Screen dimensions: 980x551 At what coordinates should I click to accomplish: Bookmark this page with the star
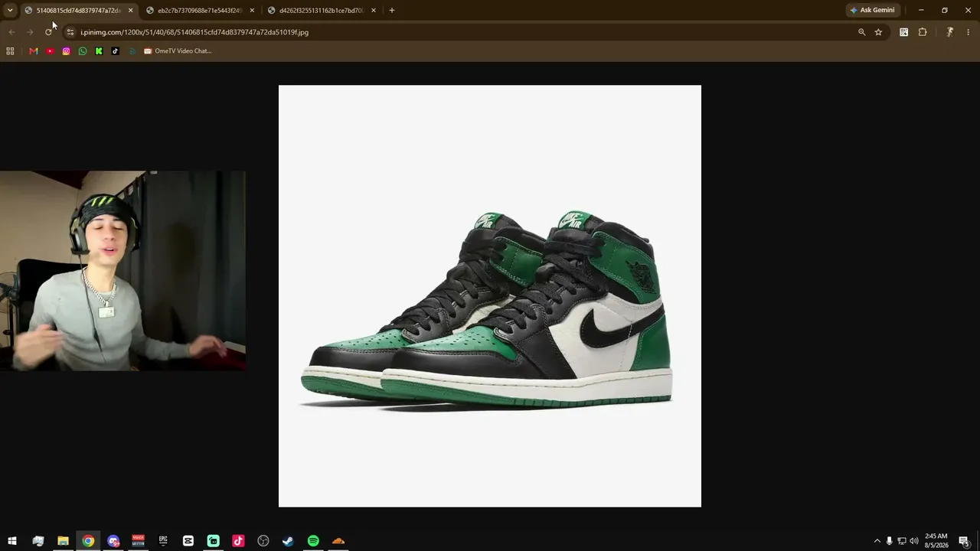click(878, 32)
